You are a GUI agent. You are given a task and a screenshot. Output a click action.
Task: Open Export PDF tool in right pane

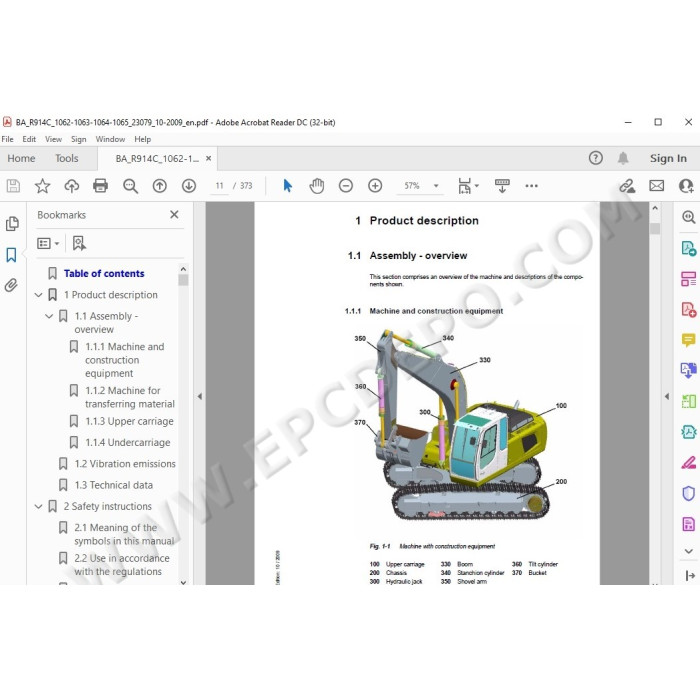coord(688,249)
